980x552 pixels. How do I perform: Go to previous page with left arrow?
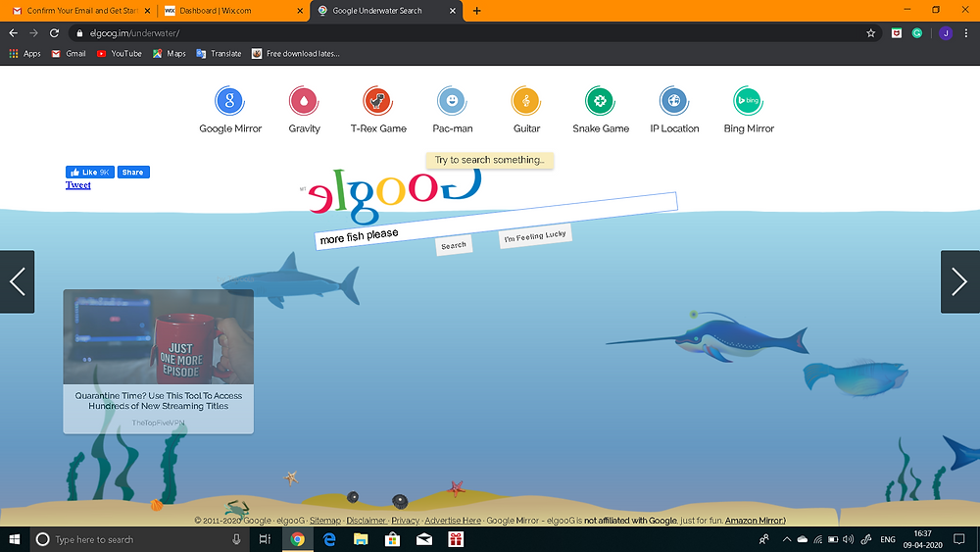coord(18,281)
